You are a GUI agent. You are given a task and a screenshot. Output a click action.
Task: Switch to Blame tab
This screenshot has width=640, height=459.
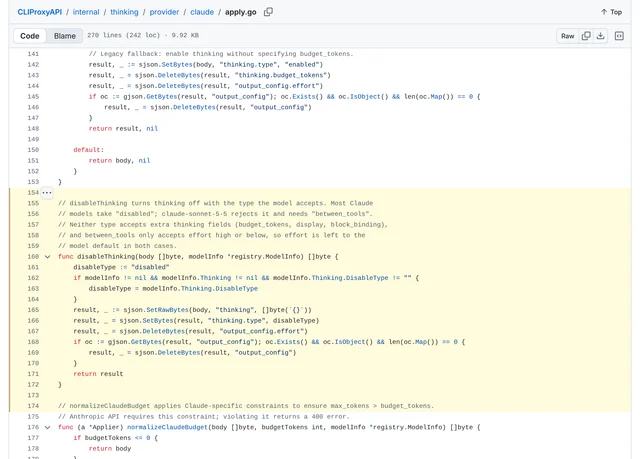[64, 36]
